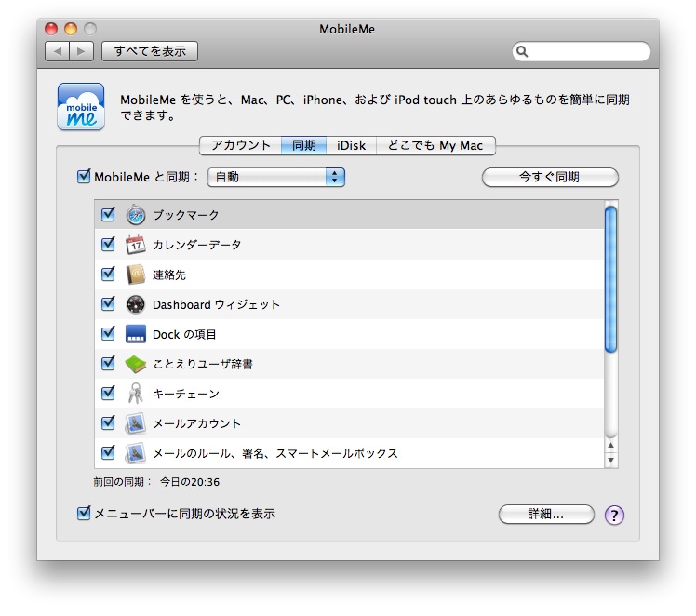Click the 詳細... button
This screenshot has height=616, width=696.
point(546,514)
